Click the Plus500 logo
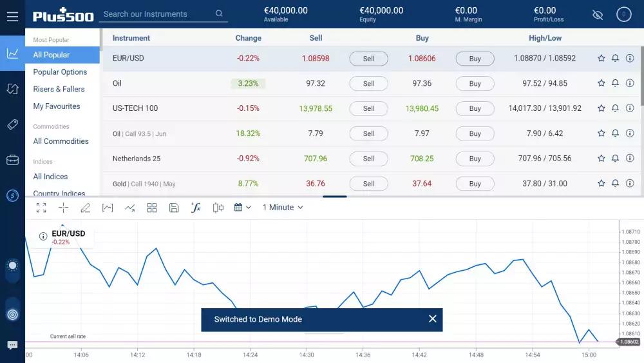This screenshot has height=363, width=644. [x=63, y=15]
